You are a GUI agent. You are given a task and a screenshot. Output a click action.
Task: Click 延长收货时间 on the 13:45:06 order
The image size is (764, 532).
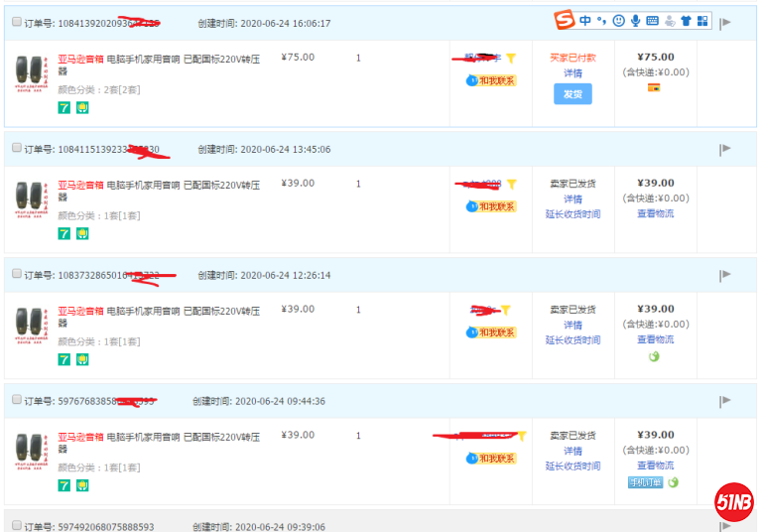pos(573,214)
